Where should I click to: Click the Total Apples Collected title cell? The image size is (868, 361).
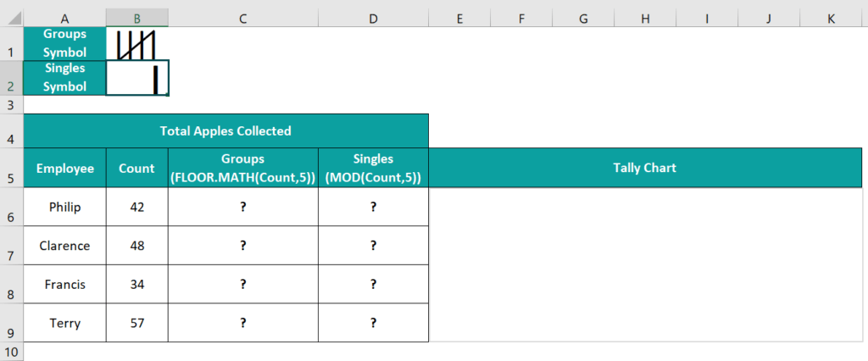tap(225, 131)
